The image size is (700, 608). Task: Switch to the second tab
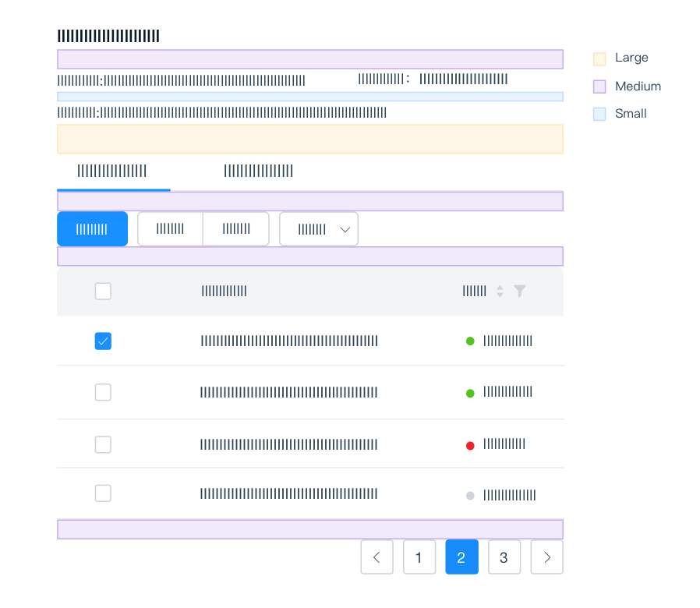click(258, 171)
